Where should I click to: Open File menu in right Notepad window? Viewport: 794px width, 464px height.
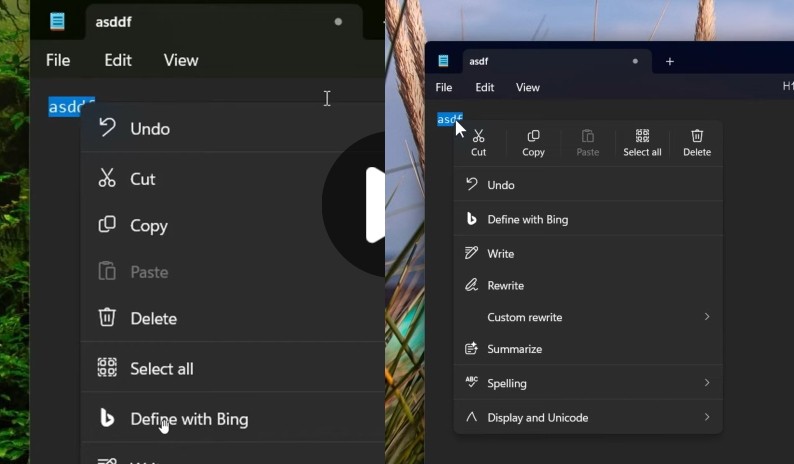[444, 87]
